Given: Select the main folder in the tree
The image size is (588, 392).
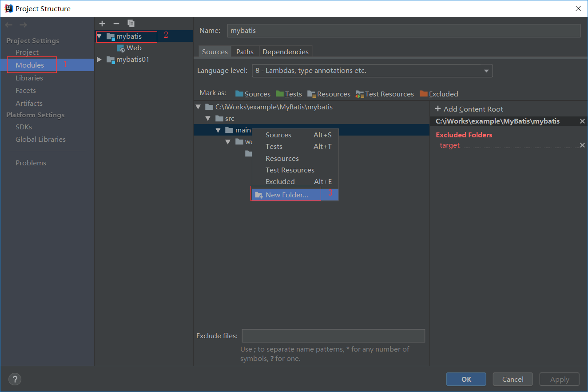Looking at the screenshot, I should coord(238,130).
